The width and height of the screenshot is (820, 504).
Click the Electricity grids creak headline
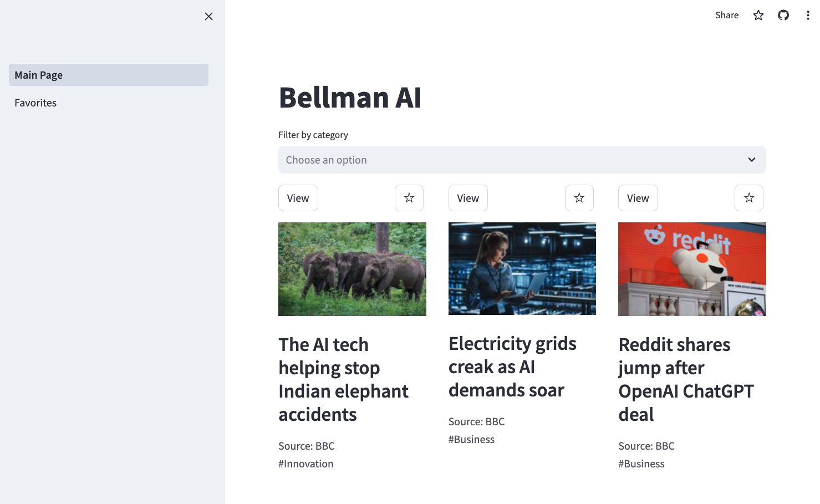click(513, 367)
